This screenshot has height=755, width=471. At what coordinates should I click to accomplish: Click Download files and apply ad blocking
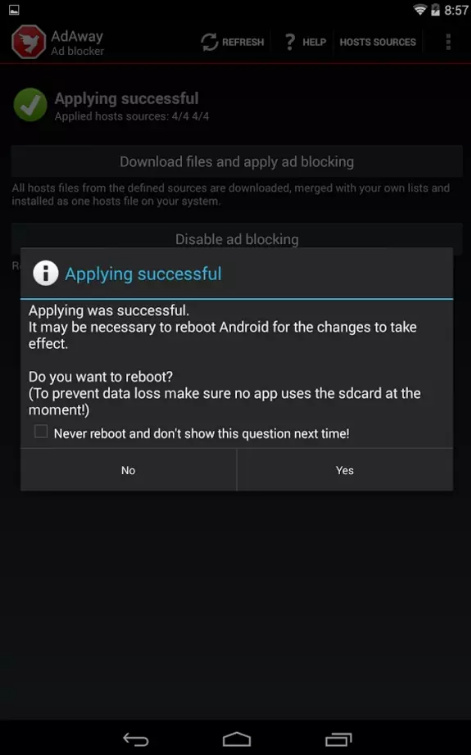point(236,161)
